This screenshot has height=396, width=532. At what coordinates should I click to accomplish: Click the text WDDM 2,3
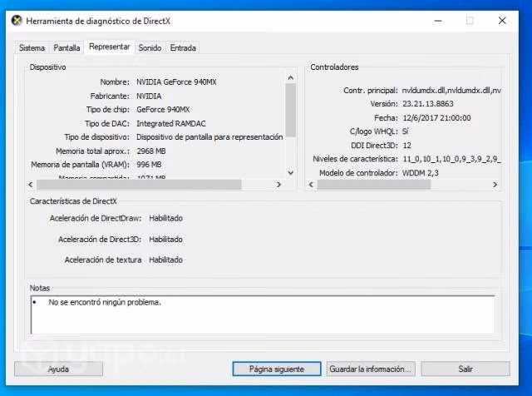click(421, 173)
